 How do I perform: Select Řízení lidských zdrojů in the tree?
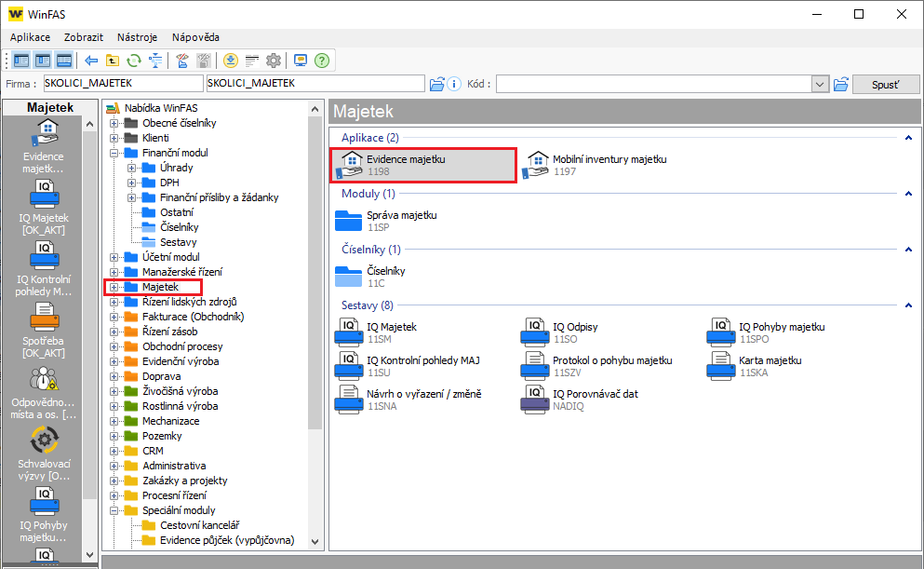(x=189, y=302)
